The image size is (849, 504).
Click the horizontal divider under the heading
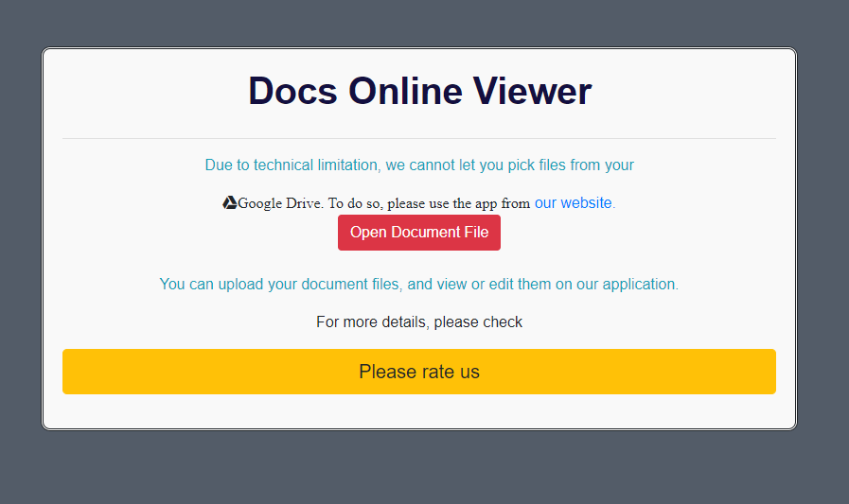(x=419, y=139)
